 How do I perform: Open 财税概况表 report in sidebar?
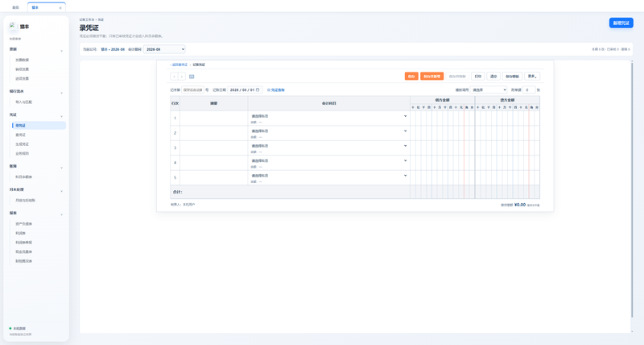click(x=24, y=261)
